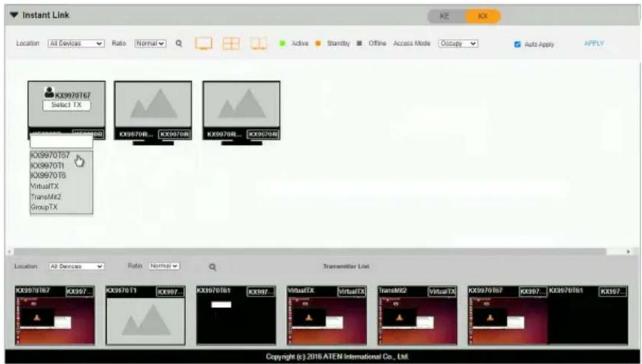Collapse the Instant Link section triangle
The image size is (642, 364).
click(x=14, y=15)
